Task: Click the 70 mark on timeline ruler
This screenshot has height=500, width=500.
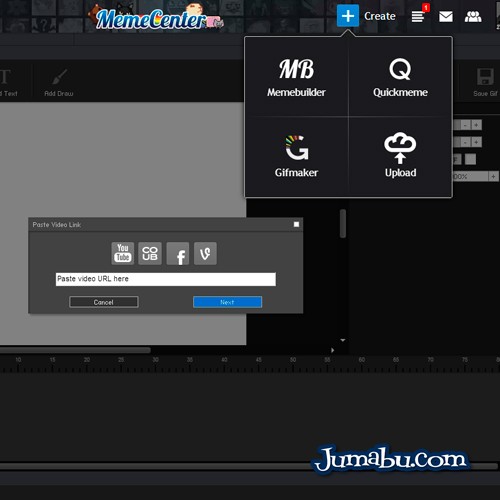Action: coord(430,360)
